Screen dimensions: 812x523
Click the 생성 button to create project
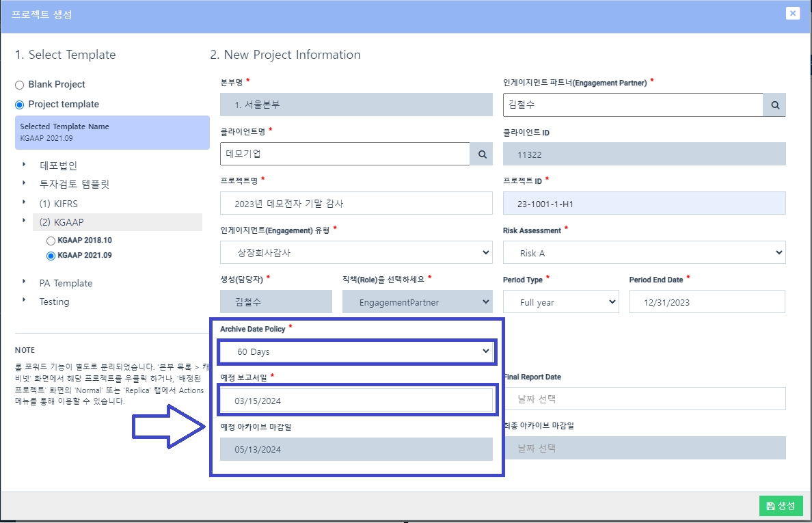click(781, 506)
